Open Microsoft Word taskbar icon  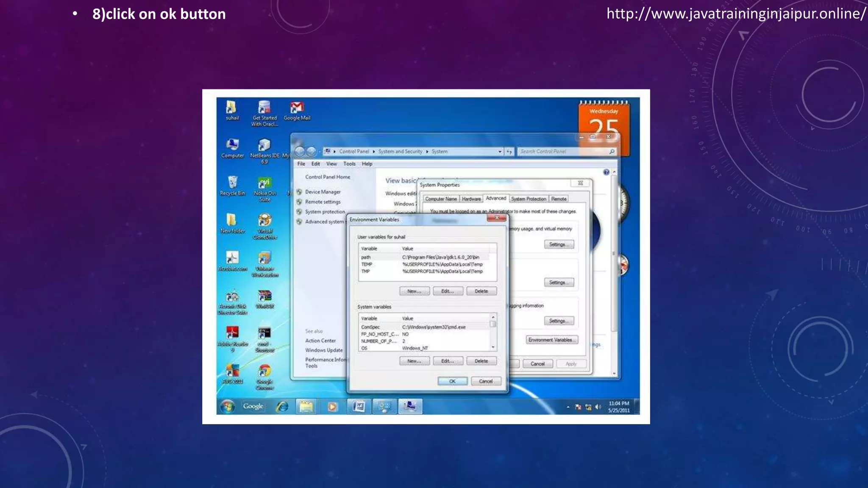[359, 407]
